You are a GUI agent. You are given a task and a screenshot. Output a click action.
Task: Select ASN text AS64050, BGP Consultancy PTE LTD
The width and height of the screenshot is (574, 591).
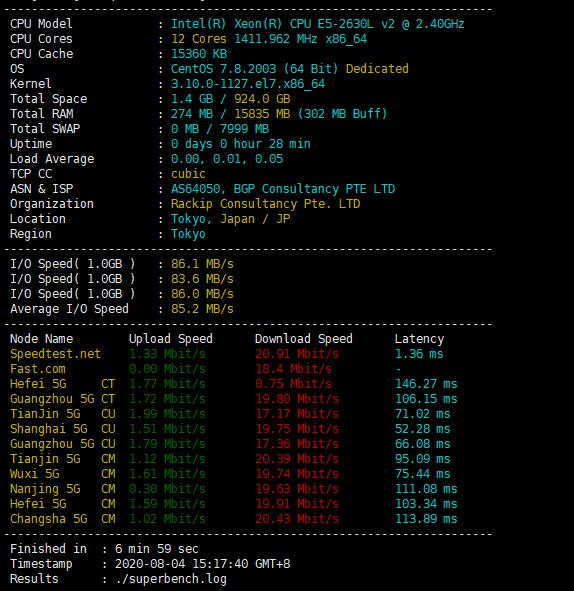click(283, 189)
